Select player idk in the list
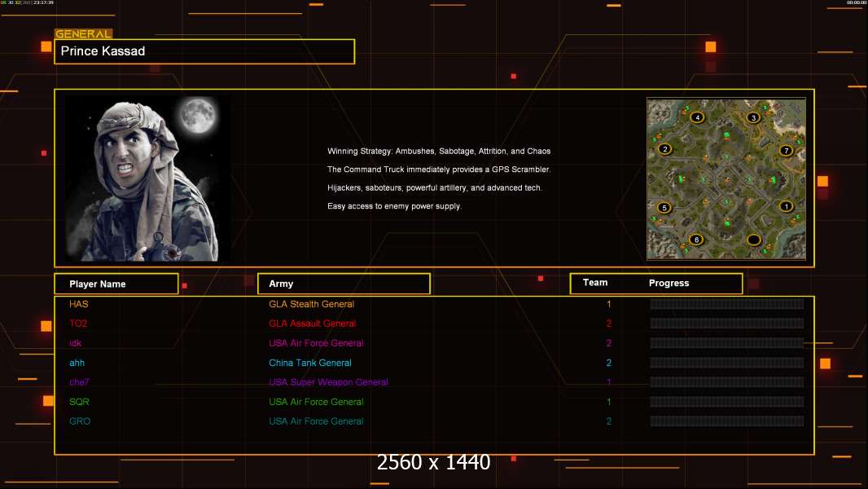 75,343
